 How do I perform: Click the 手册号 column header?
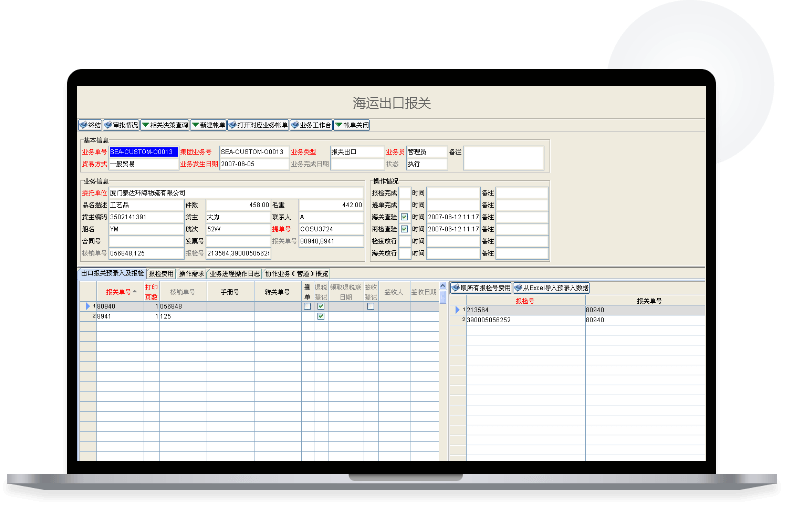(230, 292)
